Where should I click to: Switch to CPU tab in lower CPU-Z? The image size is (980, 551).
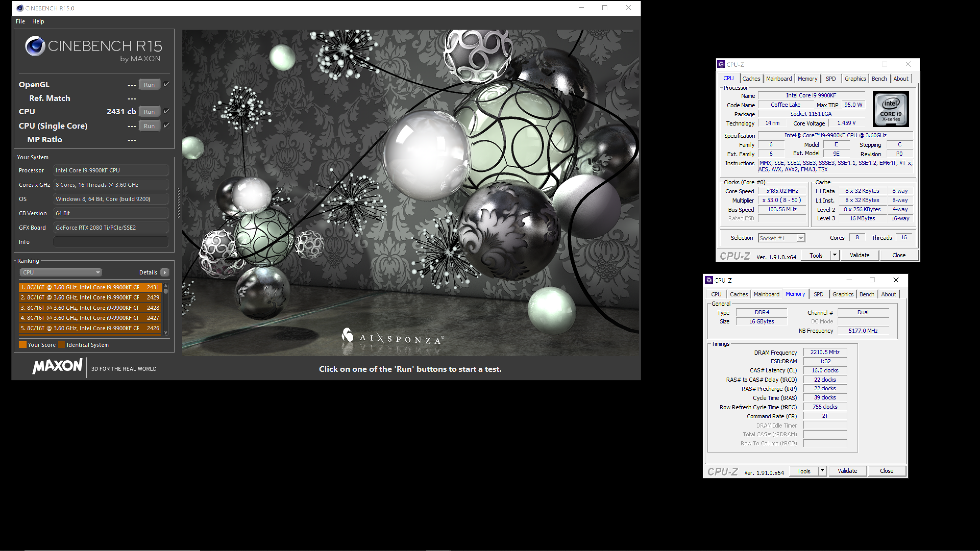716,294
